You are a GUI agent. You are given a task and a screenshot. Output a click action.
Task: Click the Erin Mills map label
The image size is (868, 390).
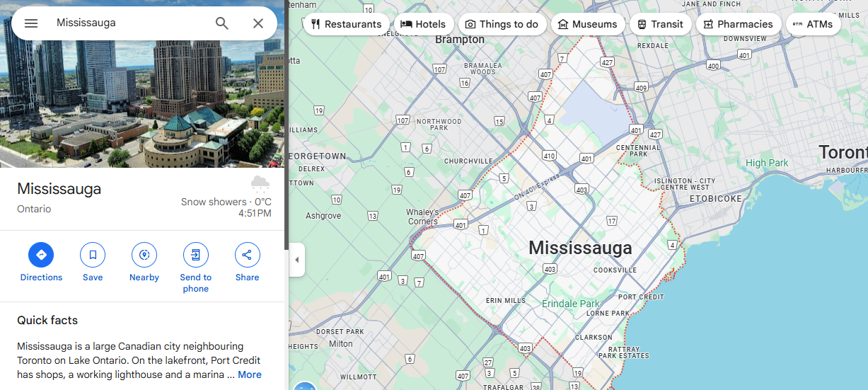[506, 301]
